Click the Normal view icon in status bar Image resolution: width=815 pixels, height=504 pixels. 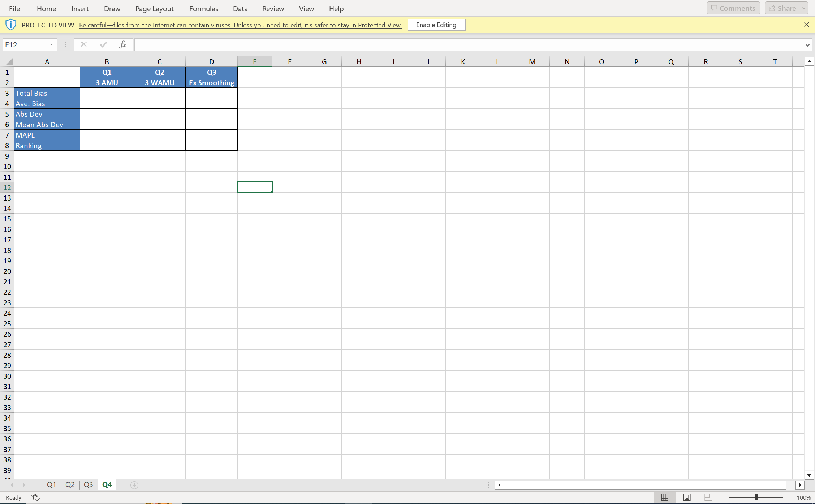point(664,497)
